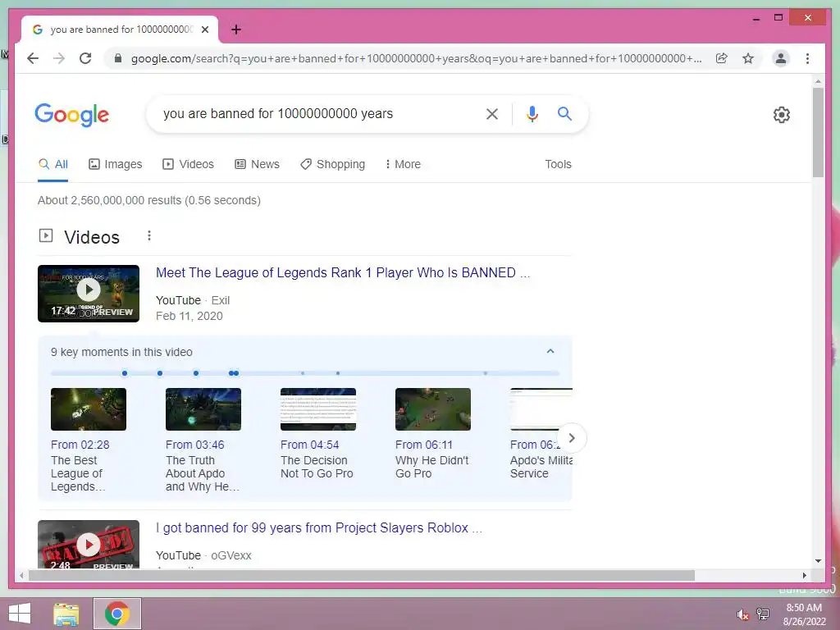
Task: Click Chrome icon in taskbar
Action: pyautogui.click(x=116, y=614)
